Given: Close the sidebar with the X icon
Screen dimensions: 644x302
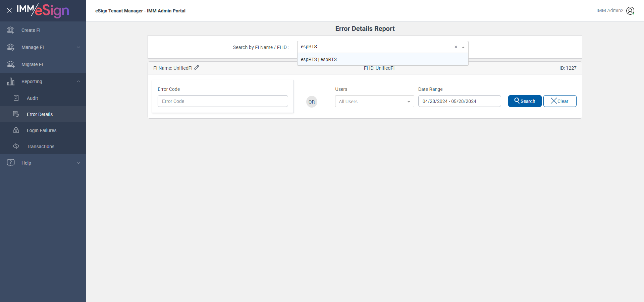Looking at the screenshot, I should click(9, 10).
